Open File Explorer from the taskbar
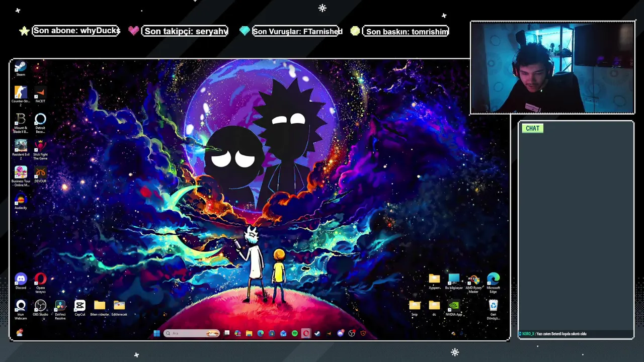This screenshot has width=644, height=362. (x=249, y=333)
